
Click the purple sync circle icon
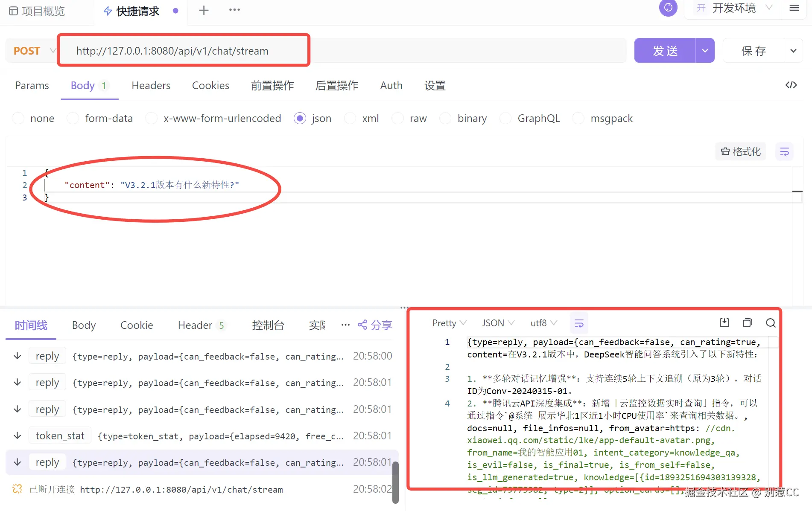click(668, 8)
